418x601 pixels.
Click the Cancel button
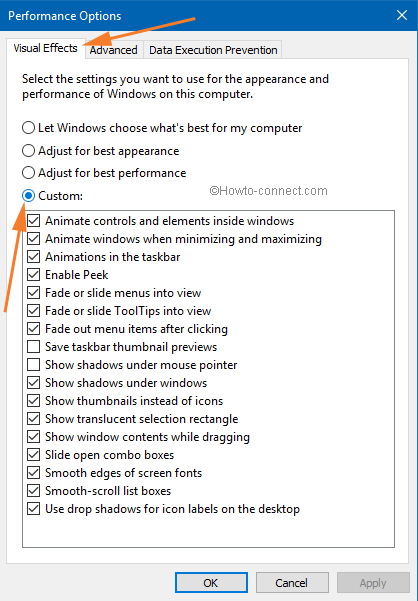pos(292,583)
